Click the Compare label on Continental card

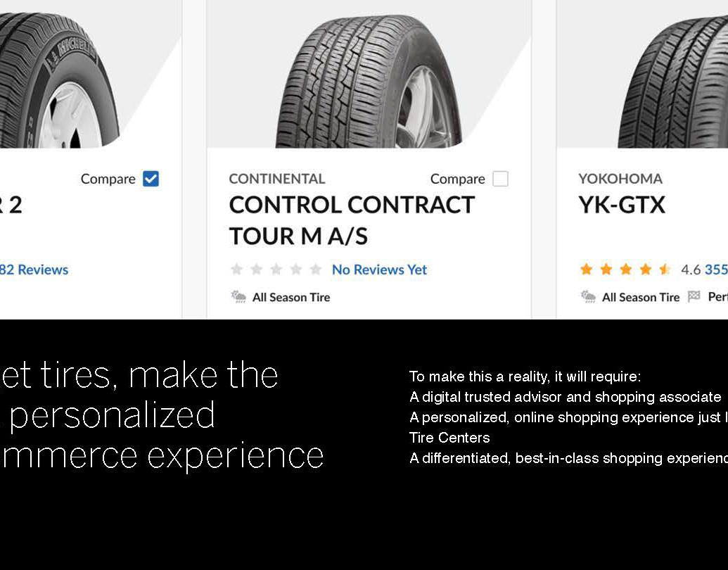(x=457, y=179)
